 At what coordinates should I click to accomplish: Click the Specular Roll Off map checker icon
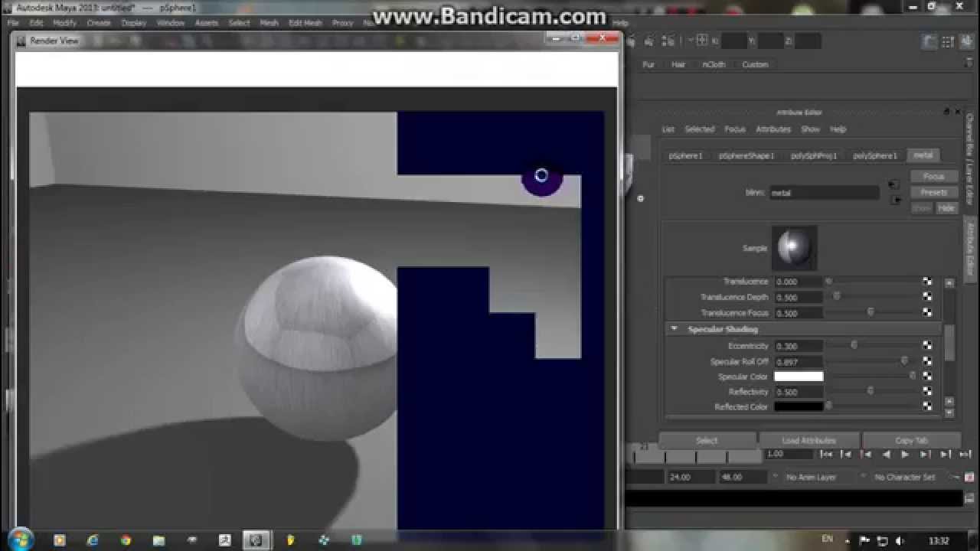pyautogui.click(x=927, y=361)
